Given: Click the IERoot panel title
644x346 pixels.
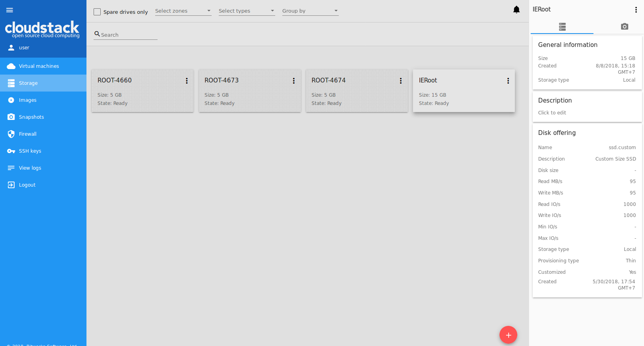Looking at the screenshot, I should (x=541, y=9).
